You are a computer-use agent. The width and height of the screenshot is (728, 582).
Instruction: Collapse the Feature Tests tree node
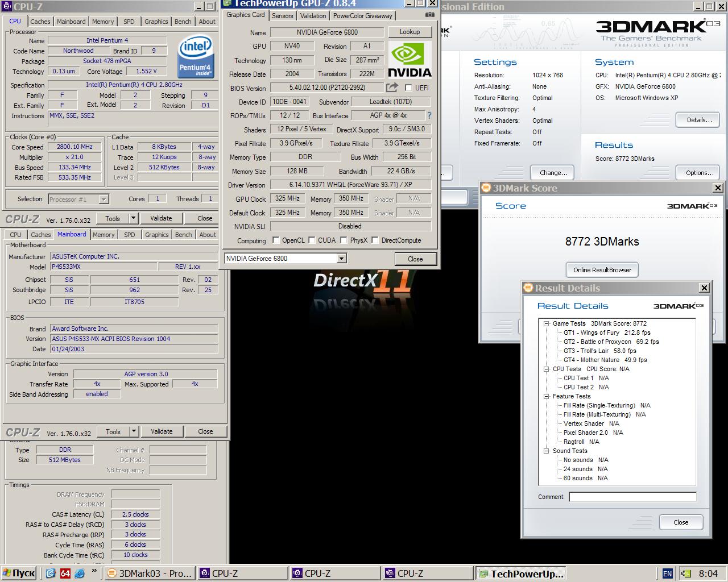[x=546, y=396]
